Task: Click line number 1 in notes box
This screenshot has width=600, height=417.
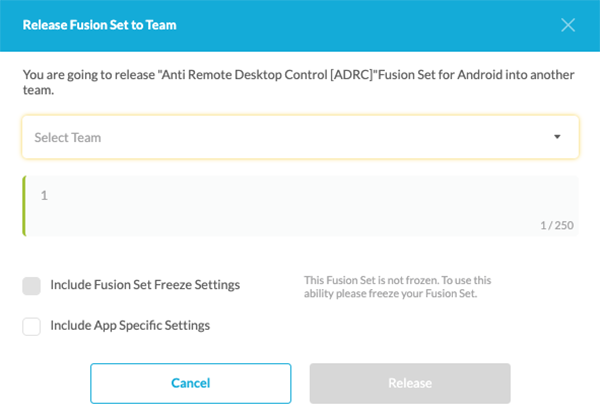Action: click(x=44, y=195)
